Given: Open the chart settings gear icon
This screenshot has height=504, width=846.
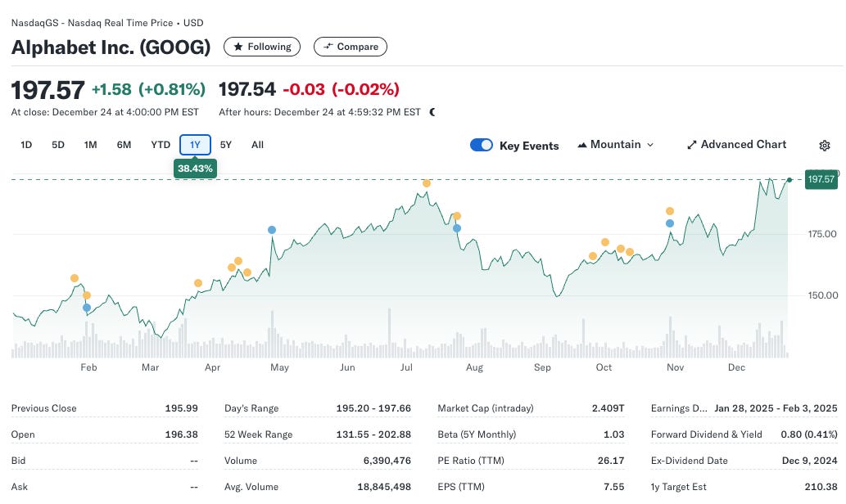Looking at the screenshot, I should pos(825,145).
